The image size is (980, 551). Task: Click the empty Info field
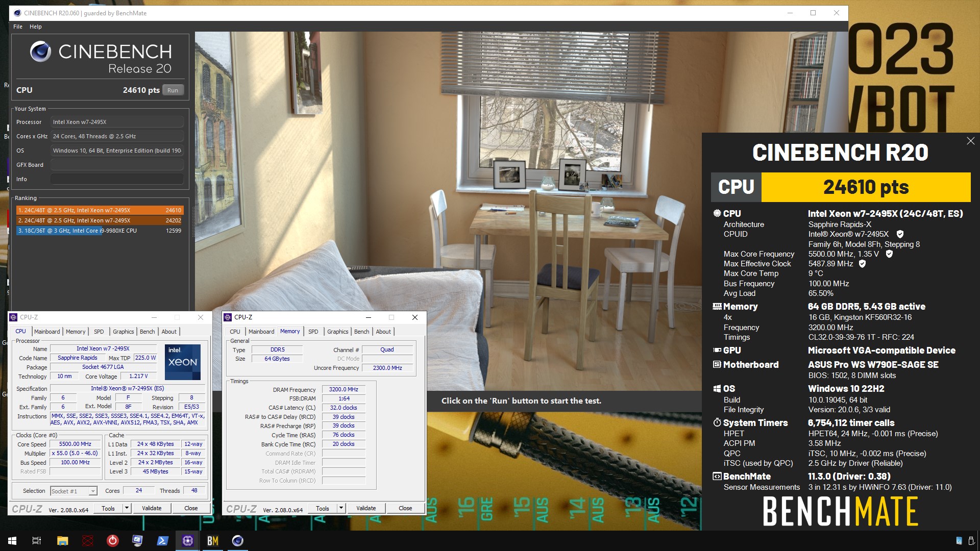[117, 179]
